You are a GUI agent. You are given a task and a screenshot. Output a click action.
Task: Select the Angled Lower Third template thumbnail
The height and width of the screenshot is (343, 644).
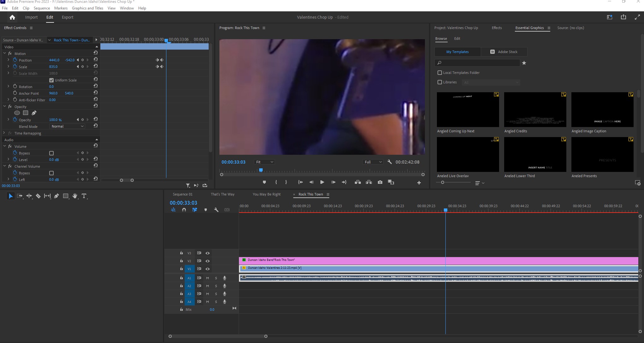535,154
